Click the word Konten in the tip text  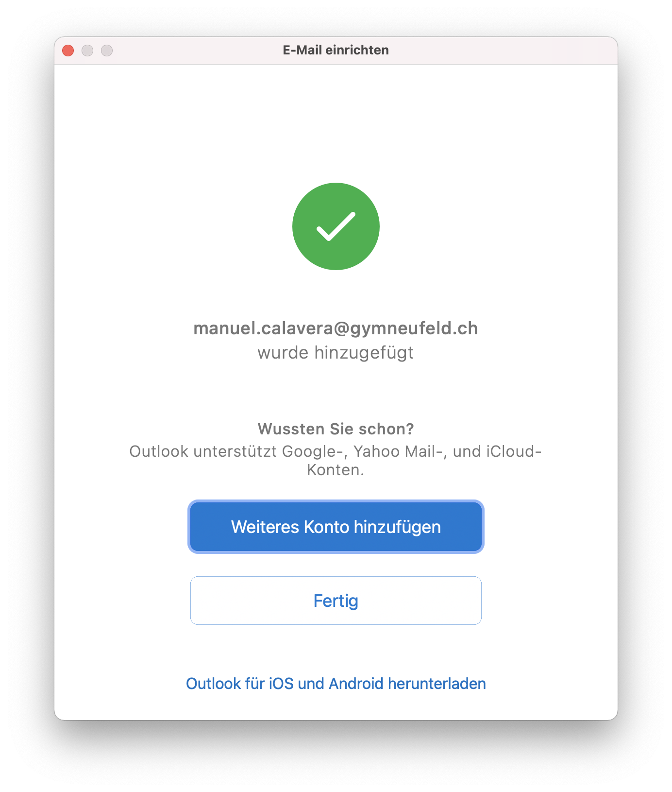pos(334,470)
